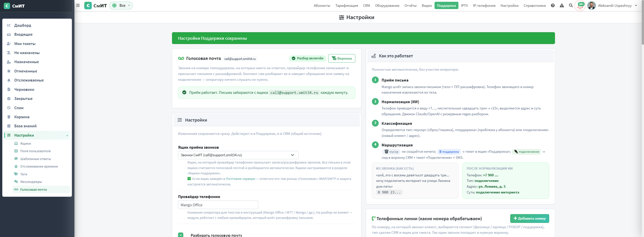Click the Настройки Поддержки сохранены banner
Viewport: 644px width, 237px height.
tap(363, 38)
